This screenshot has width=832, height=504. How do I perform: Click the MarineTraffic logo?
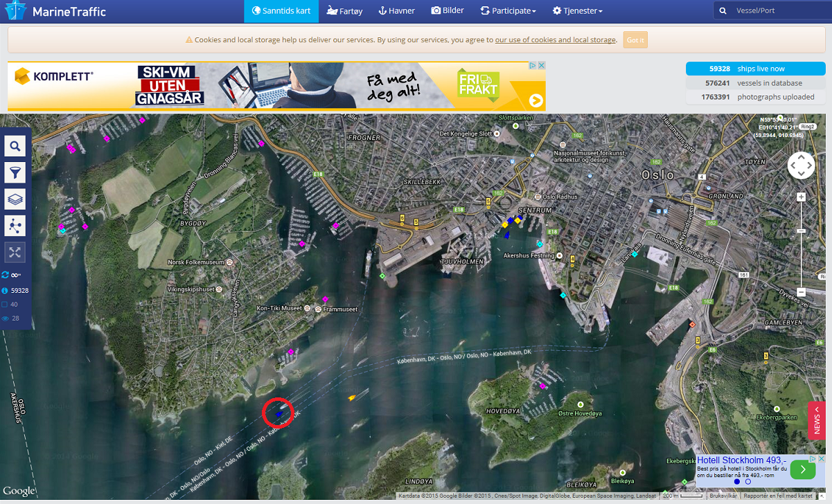pyautogui.click(x=55, y=11)
